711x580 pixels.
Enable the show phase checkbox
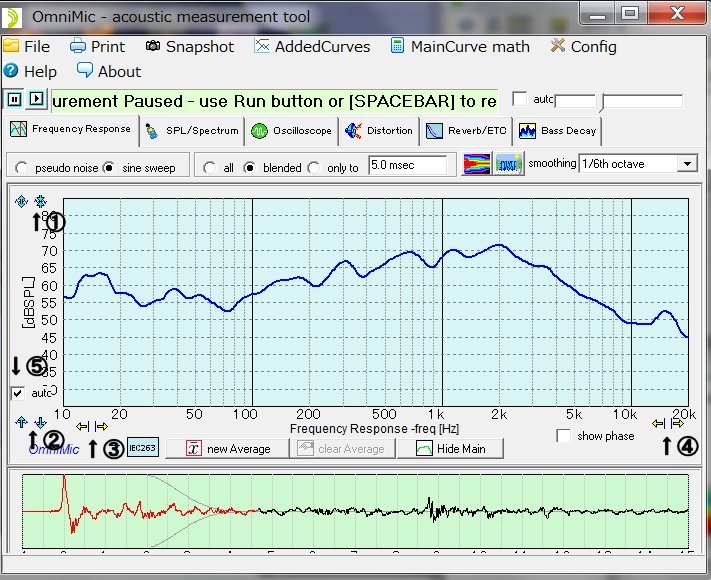tap(565, 436)
